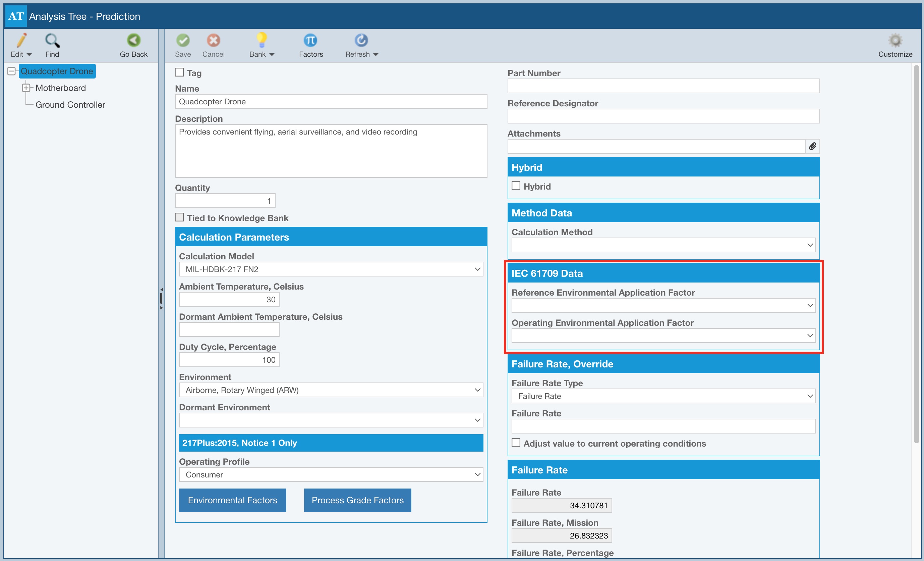Click the Refresh toolbar icon
Screen dimensions: 924x561
pos(361,41)
